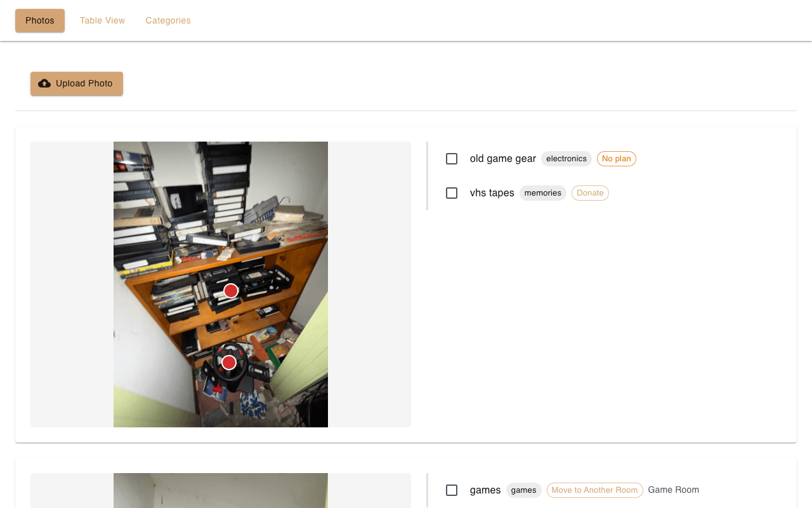This screenshot has height=508, width=812.
Task: Open the VHS shelf closet photo
Action: [x=221, y=284]
